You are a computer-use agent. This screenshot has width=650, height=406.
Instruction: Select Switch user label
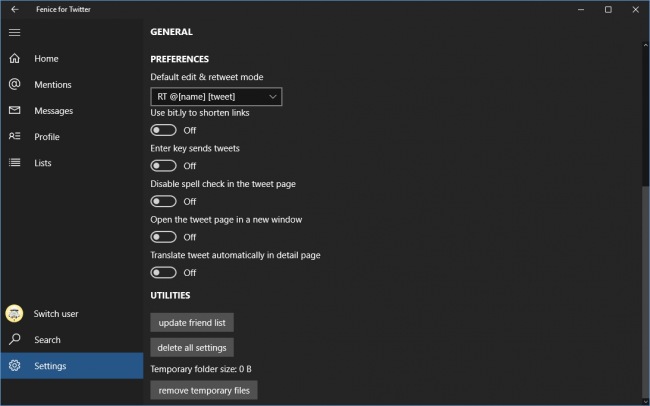(x=56, y=314)
